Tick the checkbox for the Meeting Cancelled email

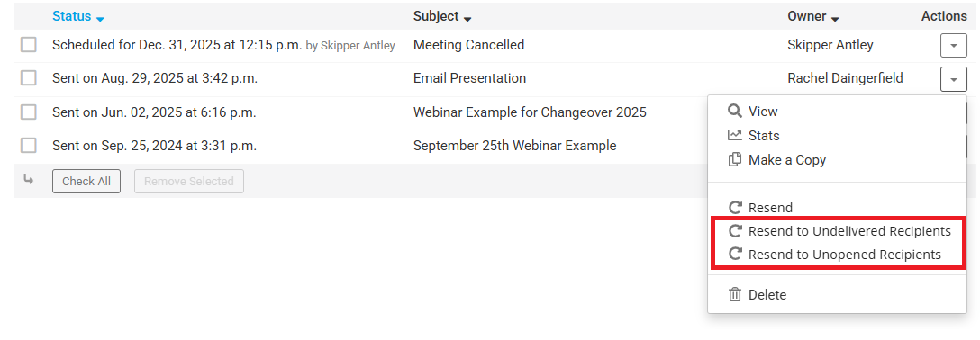click(x=28, y=45)
